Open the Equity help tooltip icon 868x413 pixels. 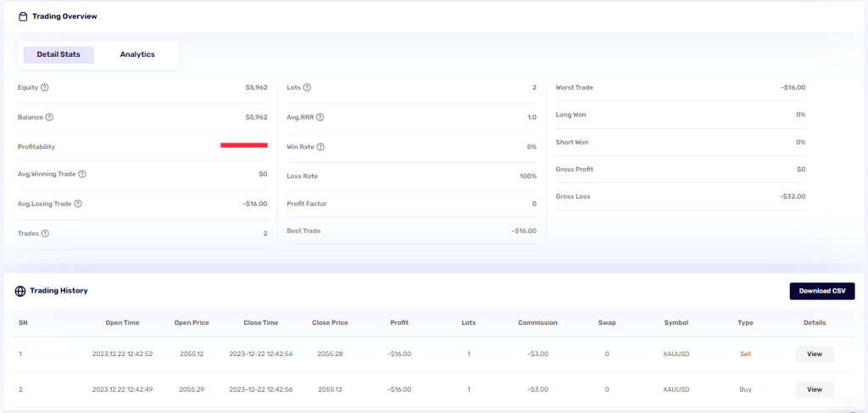click(45, 87)
